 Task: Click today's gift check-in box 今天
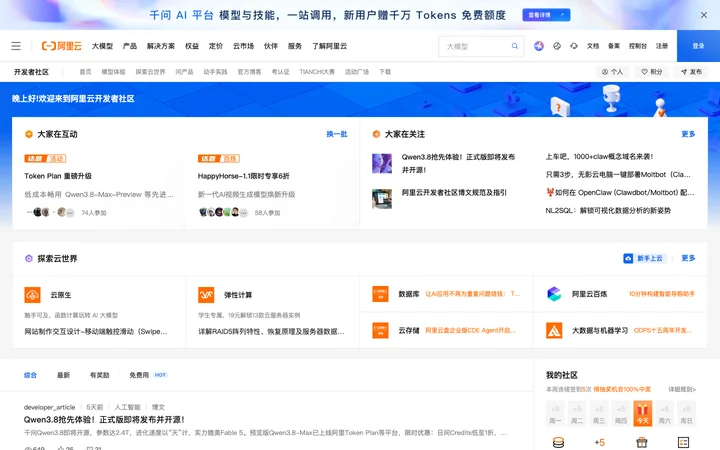coord(642,413)
